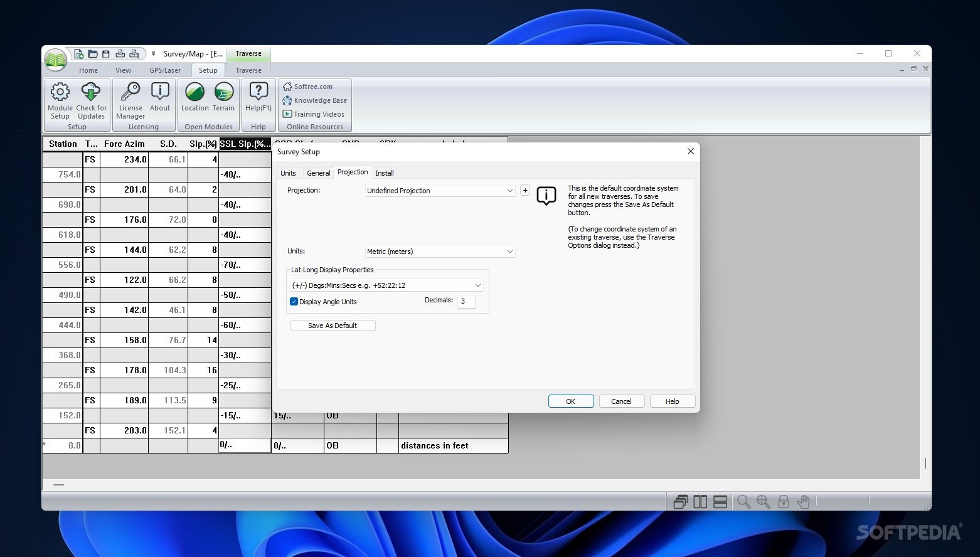
Task: Open Softree.com link
Action: click(307, 87)
